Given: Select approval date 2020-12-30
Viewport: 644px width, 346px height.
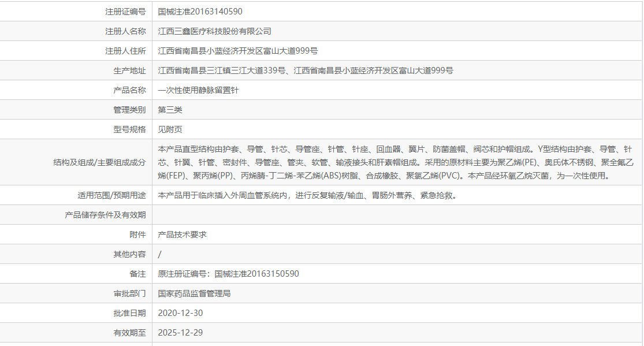Looking at the screenshot, I should (180, 313).
